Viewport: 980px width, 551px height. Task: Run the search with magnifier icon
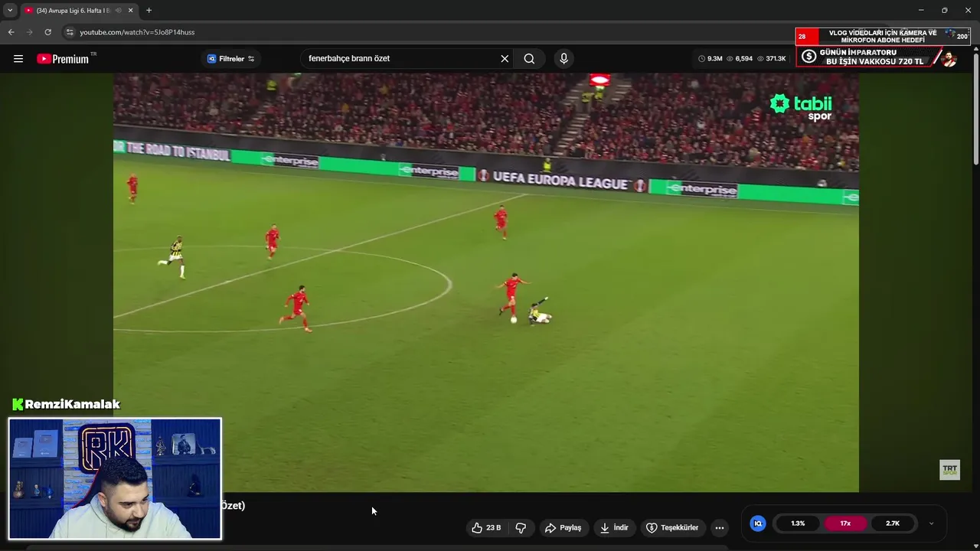coord(529,59)
